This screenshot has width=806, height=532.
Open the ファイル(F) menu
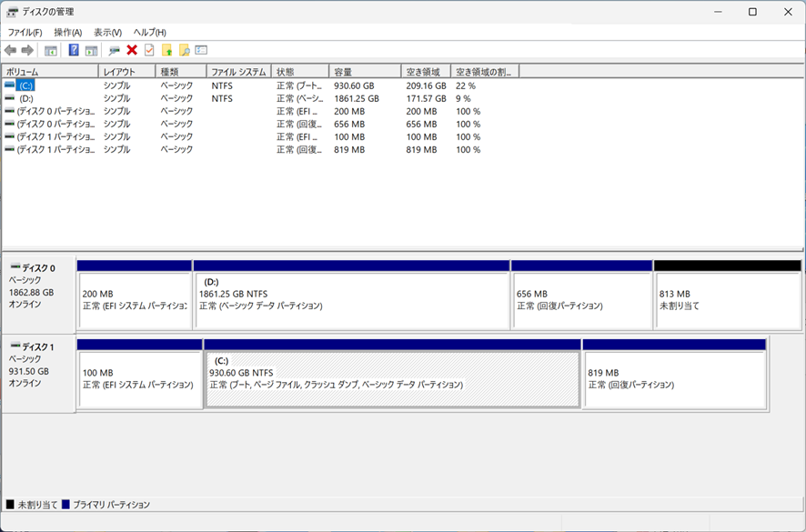(x=25, y=33)
